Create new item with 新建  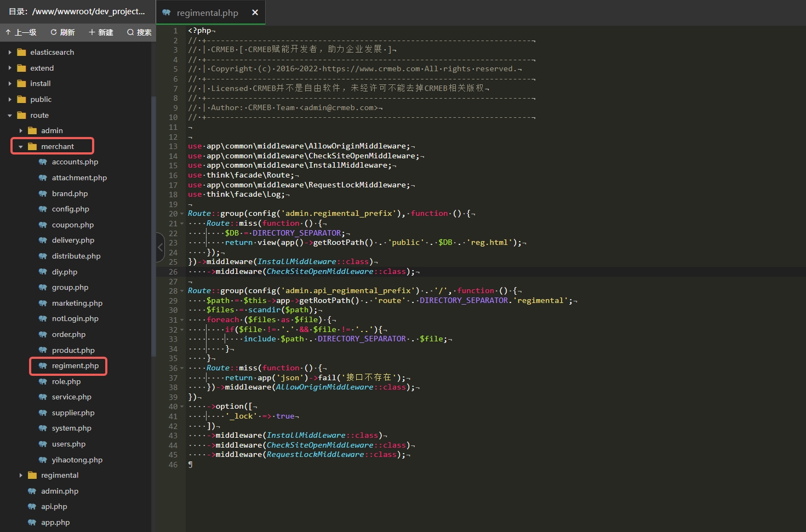coord(101,32)
